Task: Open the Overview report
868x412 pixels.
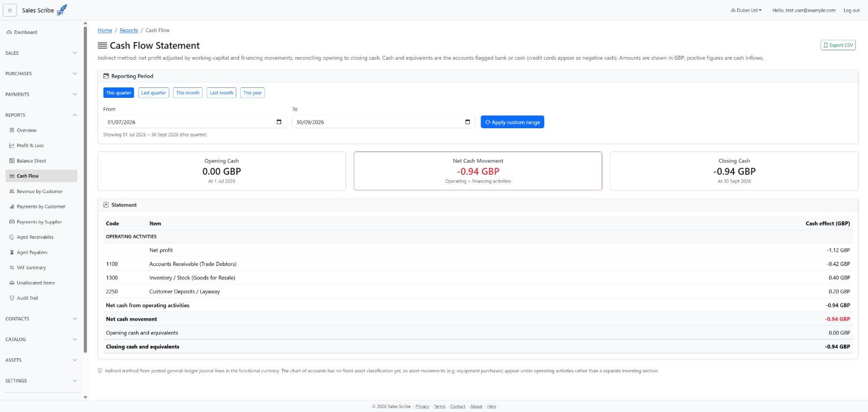Action: click(42, 131)
